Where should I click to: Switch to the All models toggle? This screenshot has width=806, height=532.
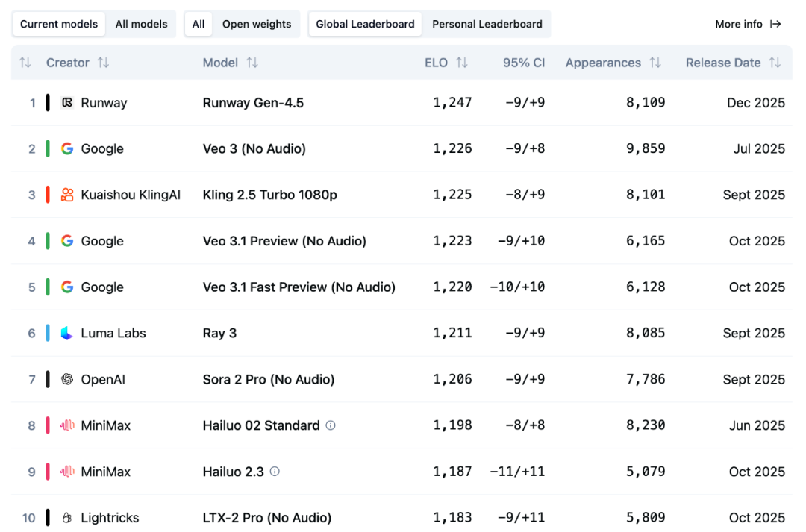click(141, 24)
